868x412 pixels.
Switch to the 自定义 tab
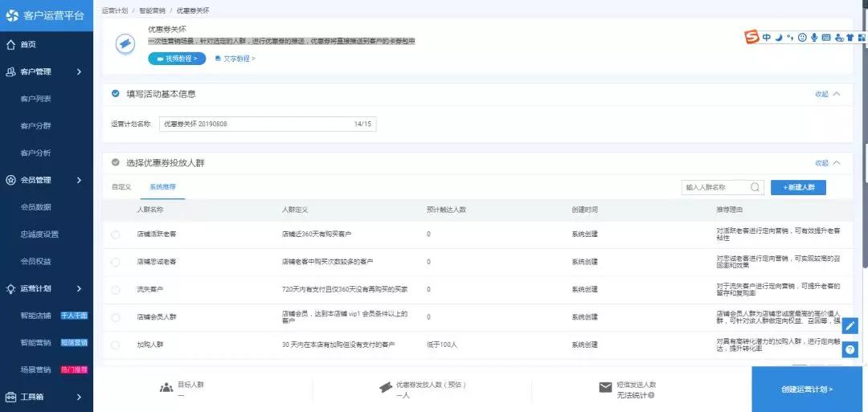coord(121,187)
